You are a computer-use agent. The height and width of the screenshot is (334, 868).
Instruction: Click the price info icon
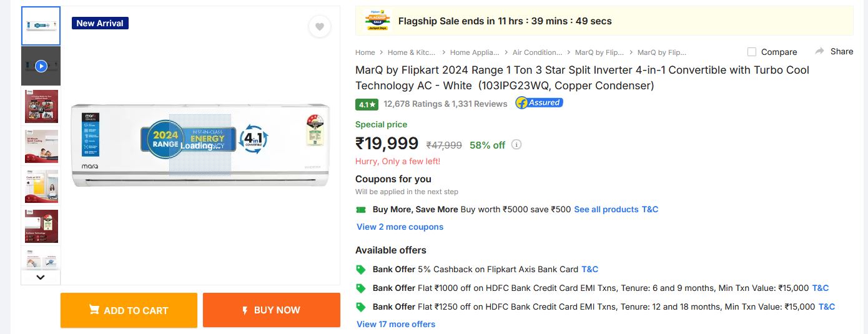tap(516, 145)
